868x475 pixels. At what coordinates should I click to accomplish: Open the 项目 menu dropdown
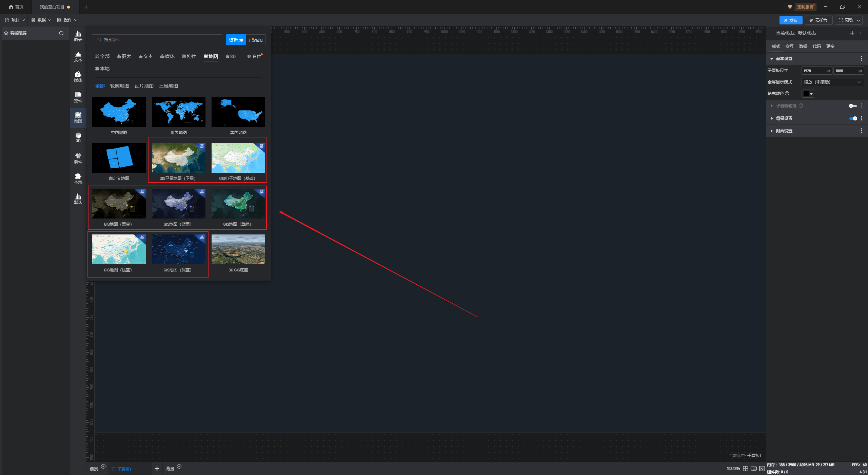(15, 20)
